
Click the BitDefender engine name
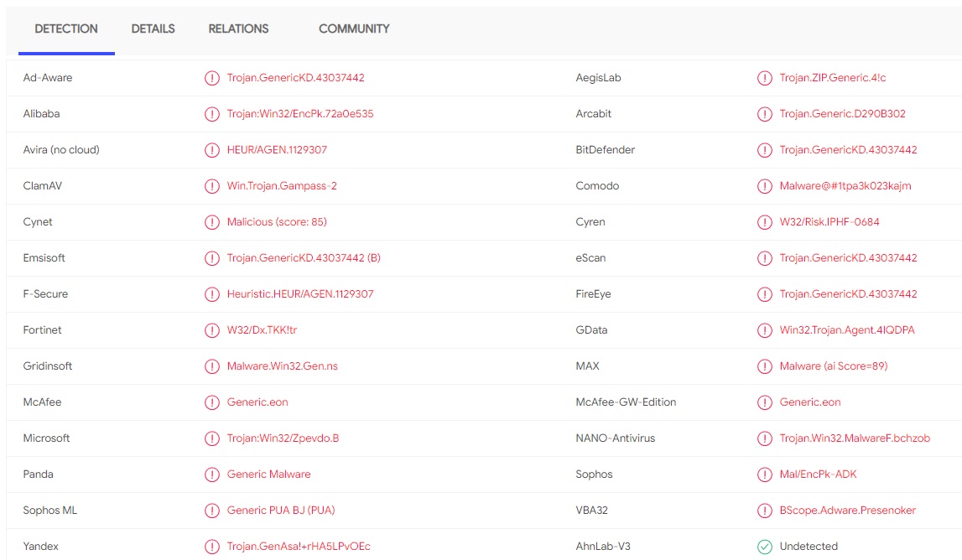click(605, 150)
